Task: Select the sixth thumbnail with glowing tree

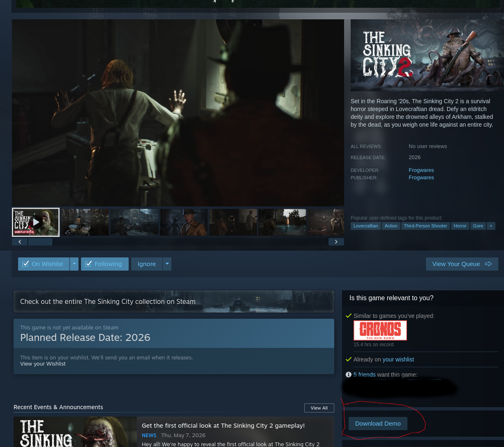Action: pos(282,222)
